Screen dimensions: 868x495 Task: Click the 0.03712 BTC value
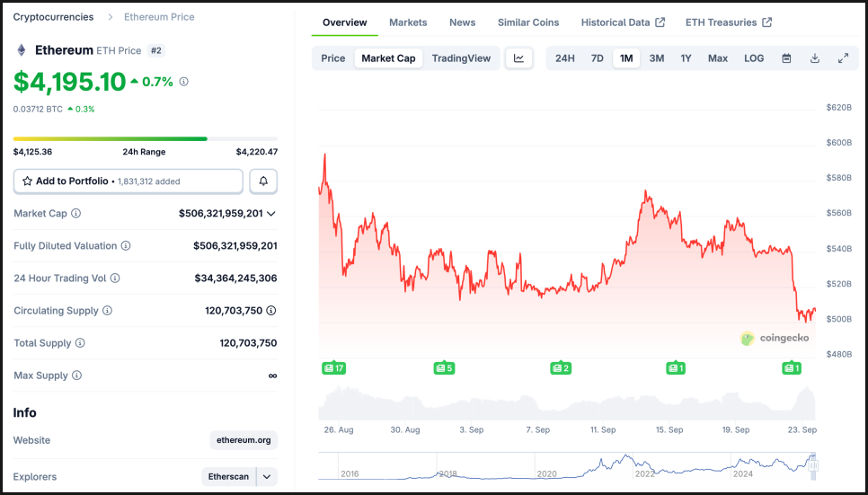click(x=38, y=110)
